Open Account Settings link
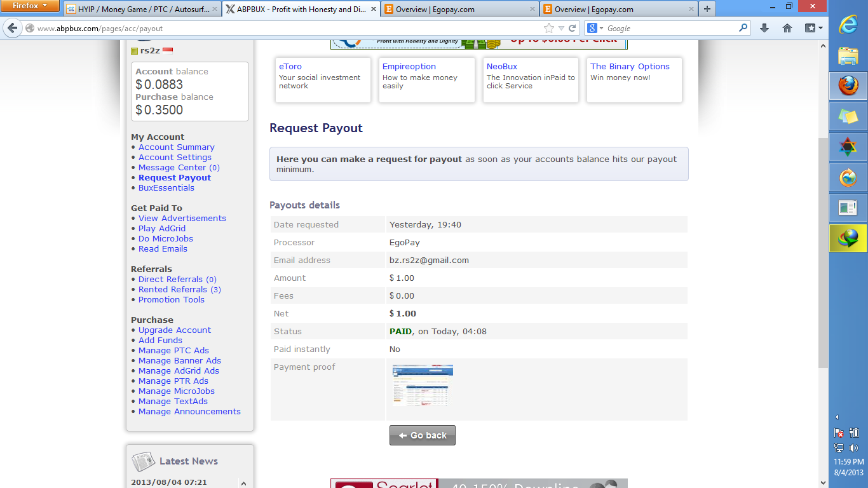 coord(175,157)
